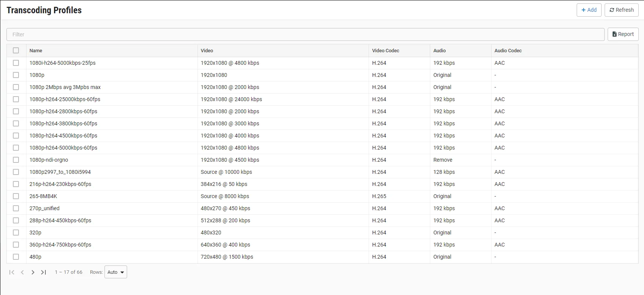The height and width of the screenshot is (295, 644).
Task: Select the 480p profile name
Action: click(x=36, y=257)
